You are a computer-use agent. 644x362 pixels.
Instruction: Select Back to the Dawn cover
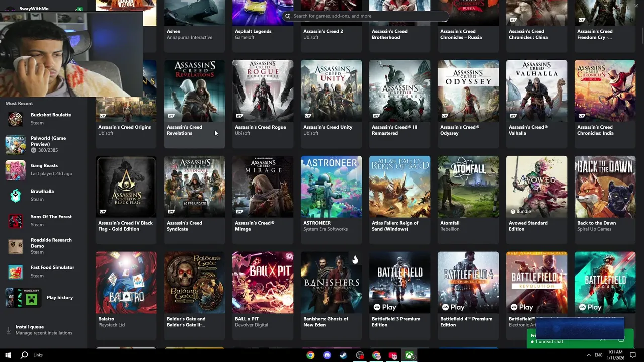pos(605,187)
